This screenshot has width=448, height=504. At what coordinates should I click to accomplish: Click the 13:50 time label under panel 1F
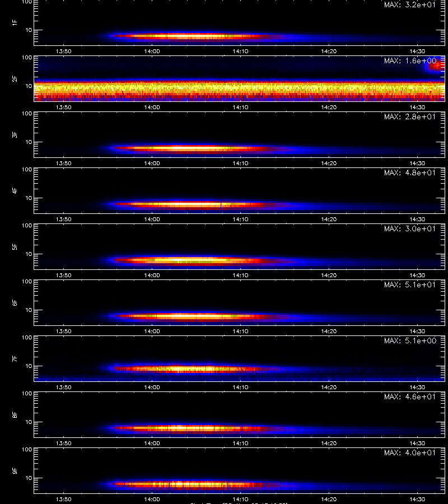(x=64, y=52)
